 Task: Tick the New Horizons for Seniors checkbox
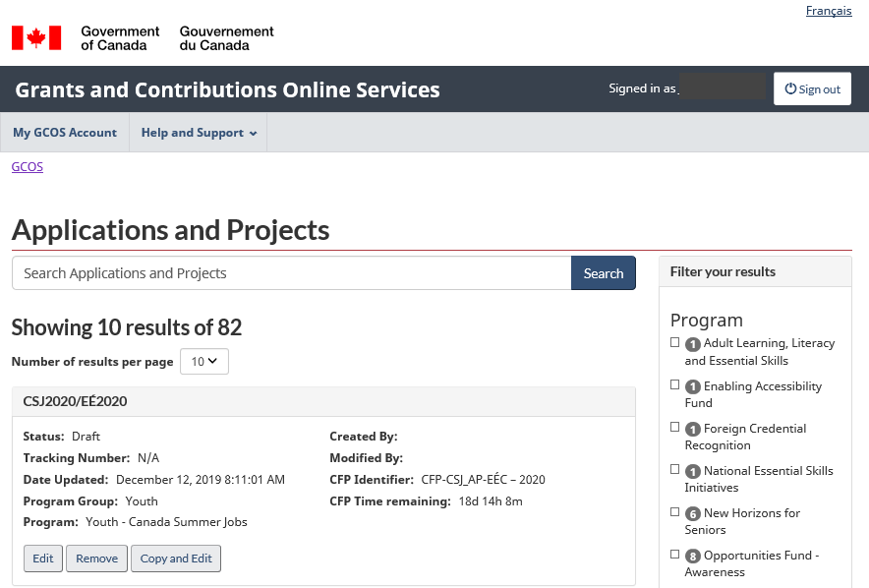tap(674, 512)
